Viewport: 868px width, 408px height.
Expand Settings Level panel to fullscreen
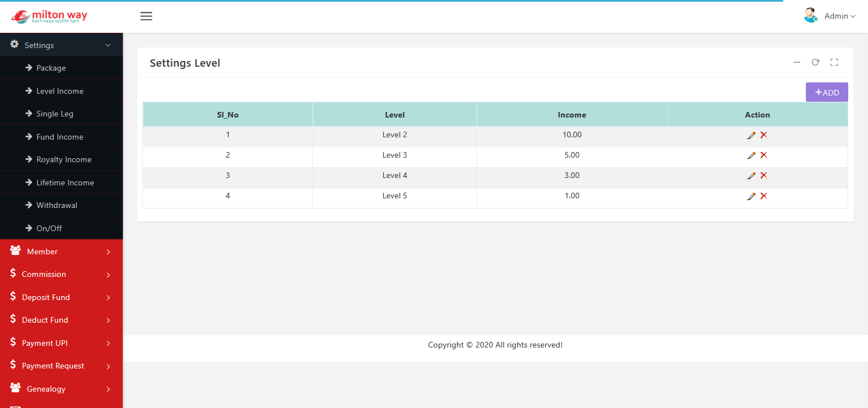pos(834,62)
